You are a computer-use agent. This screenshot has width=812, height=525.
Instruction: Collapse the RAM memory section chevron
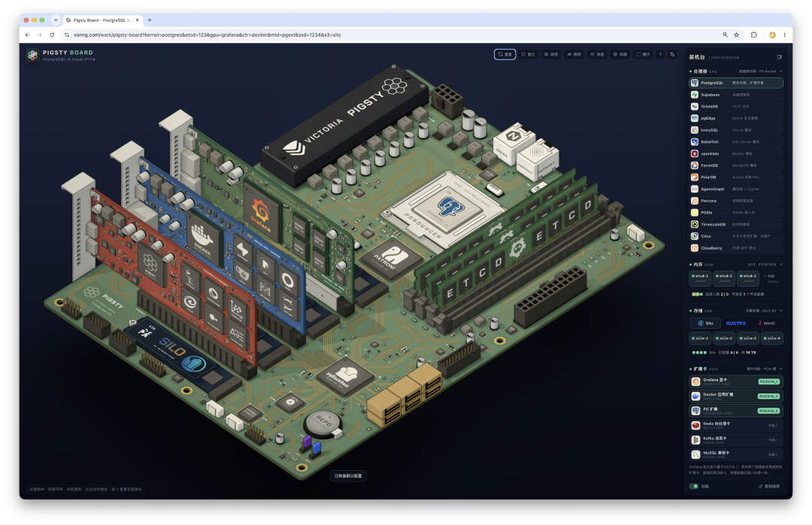tap(780, 264)
